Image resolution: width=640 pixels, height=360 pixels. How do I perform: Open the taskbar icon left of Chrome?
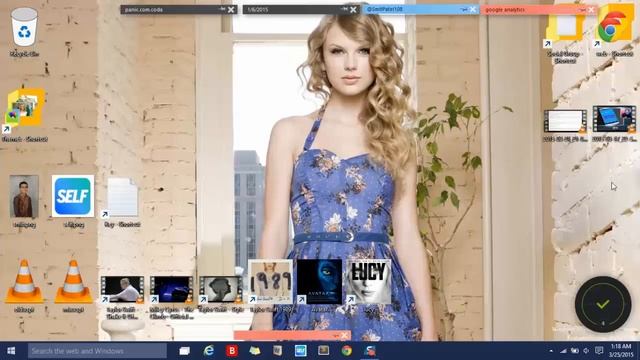tap(324, 351)
